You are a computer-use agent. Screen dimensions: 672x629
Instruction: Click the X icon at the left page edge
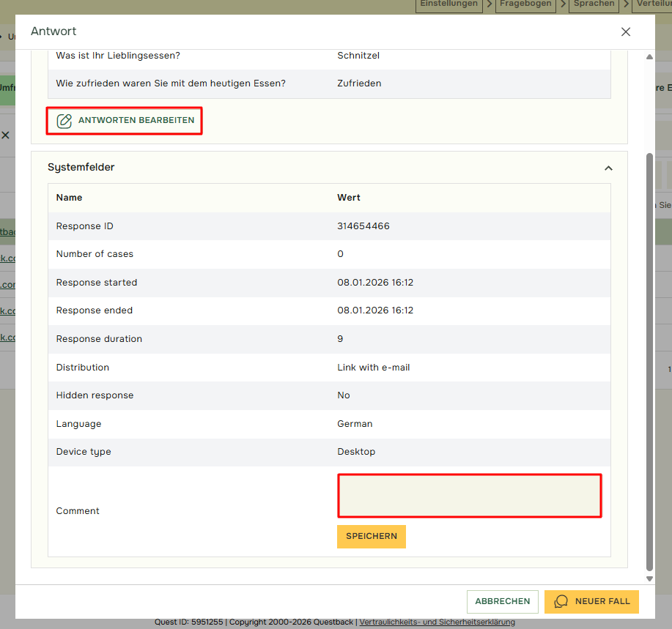click(x=6, y=135)
